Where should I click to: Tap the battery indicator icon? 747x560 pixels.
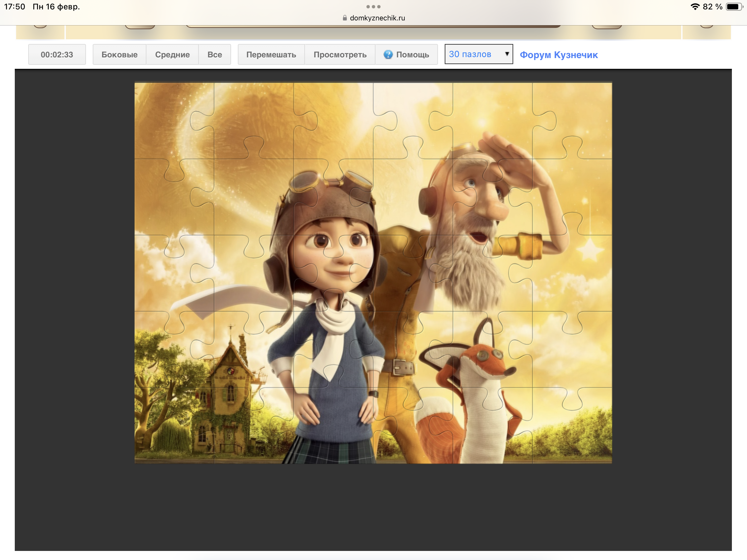[x=734, y=7]
